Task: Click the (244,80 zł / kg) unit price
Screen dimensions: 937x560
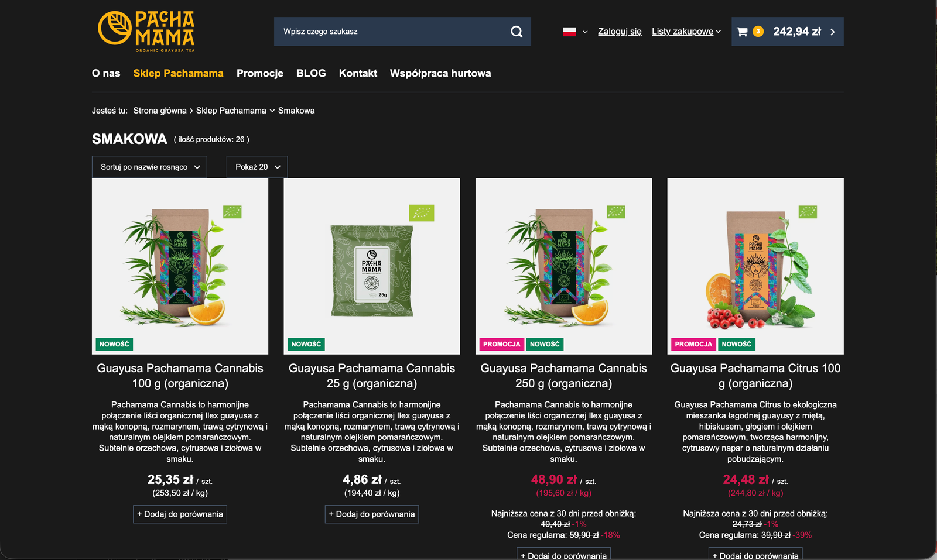Action: tap(755, 493)
